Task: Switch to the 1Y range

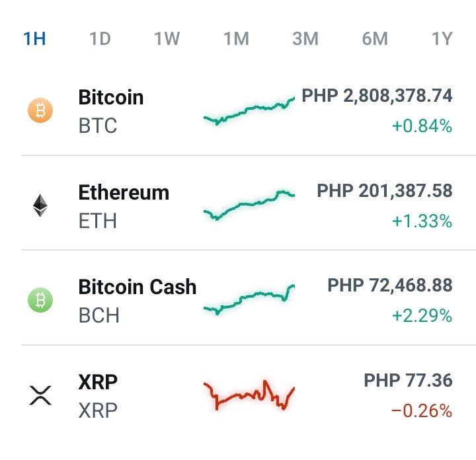Action: [x=442, y=38]
